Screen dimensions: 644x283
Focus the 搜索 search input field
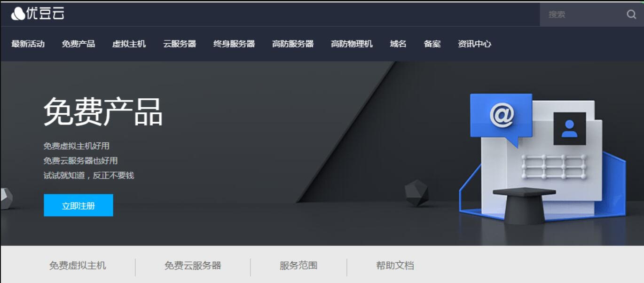[x=582, y=15]
